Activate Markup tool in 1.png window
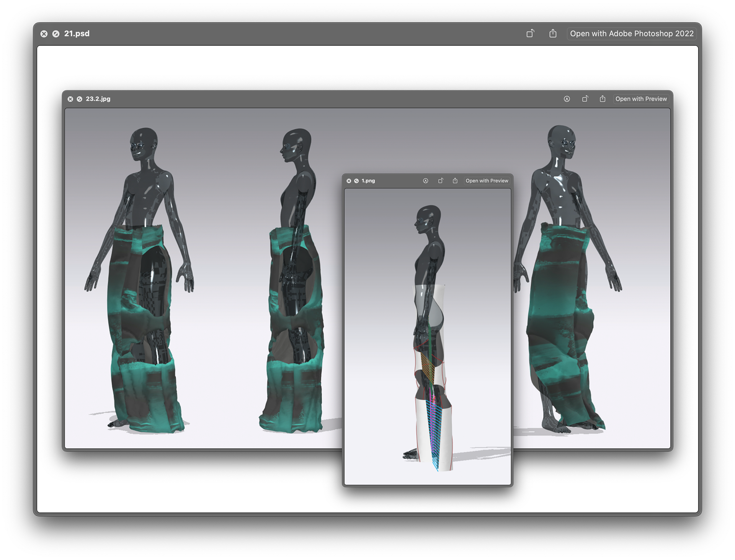 [426, 181]
